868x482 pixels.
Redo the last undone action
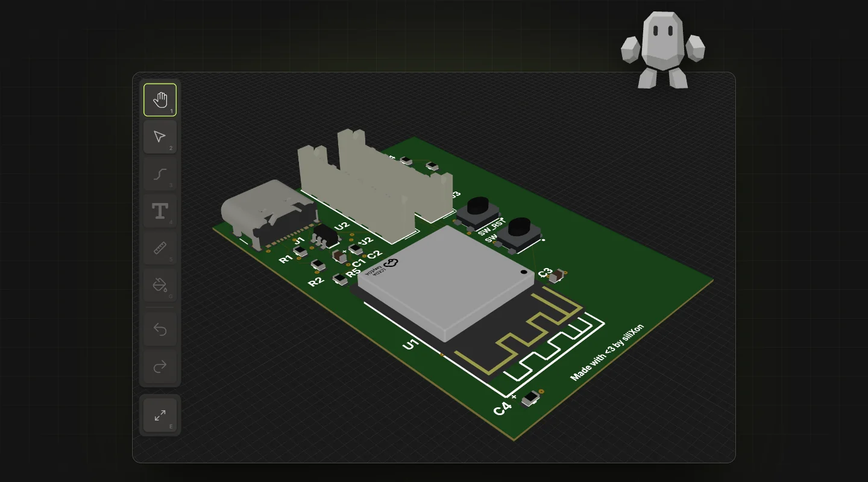(x=160, y=366)
